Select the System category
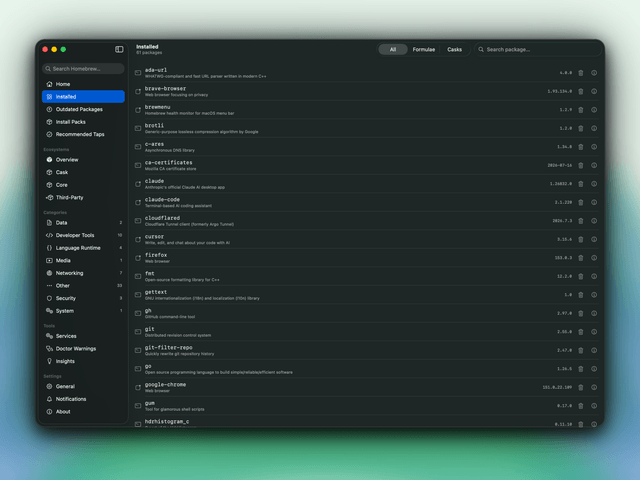The height and width of the screenshot is (480, 640). [x=83, y=311]
